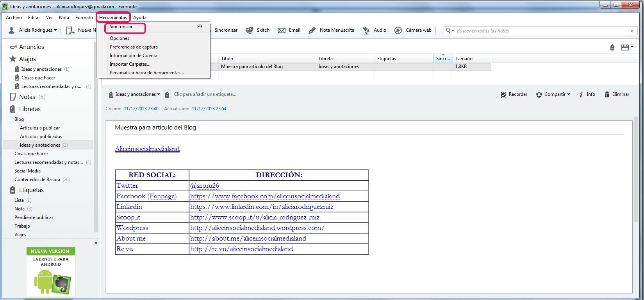The height and width of the screenshot is (300, 644).
Task: Select the Artículos a publicar notebook
Action: (40, 128)
